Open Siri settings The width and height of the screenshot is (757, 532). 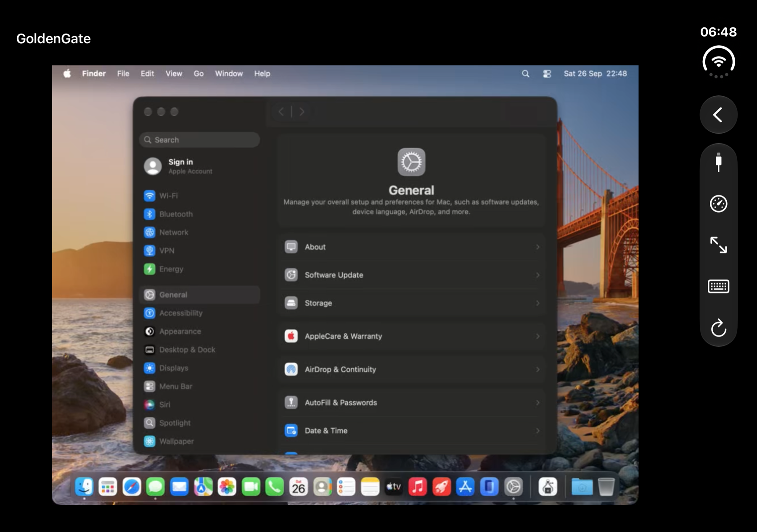[199, 405]
